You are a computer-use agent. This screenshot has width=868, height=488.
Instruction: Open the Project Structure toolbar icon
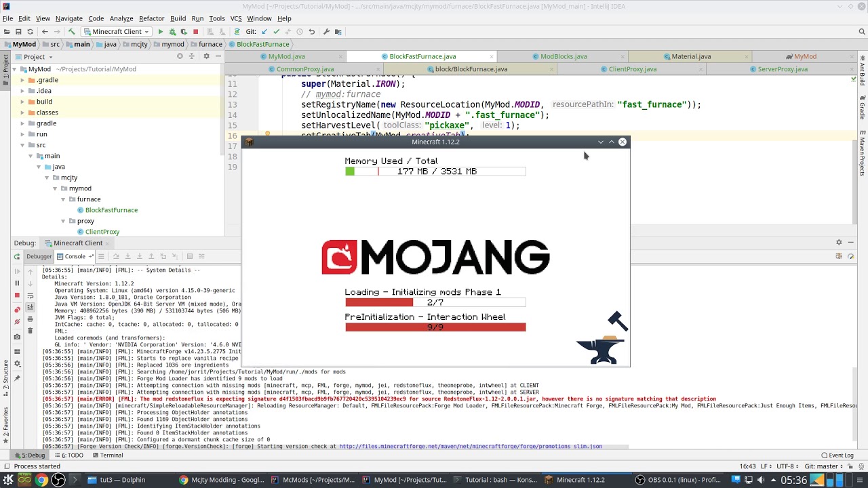pyautogui.click(x=338, y=32)
